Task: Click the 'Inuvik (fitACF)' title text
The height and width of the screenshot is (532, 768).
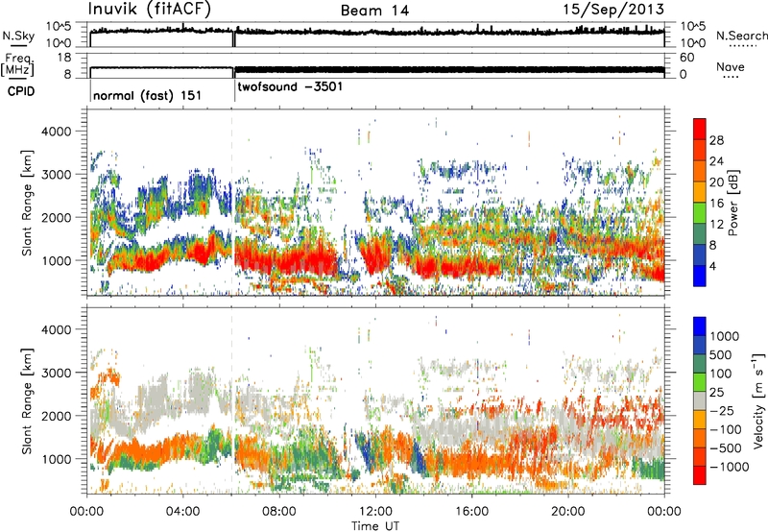Action: 150,10
